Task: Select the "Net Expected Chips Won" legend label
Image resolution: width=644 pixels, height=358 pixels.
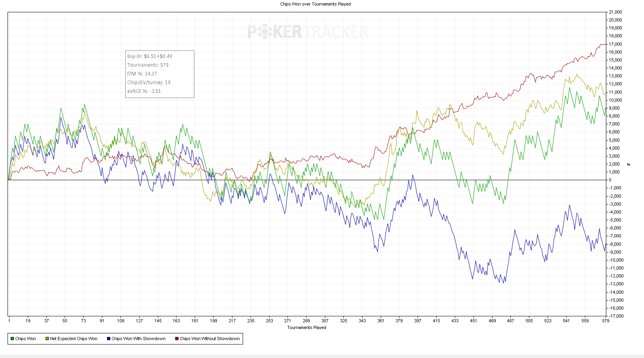Action: coord(73,339)
